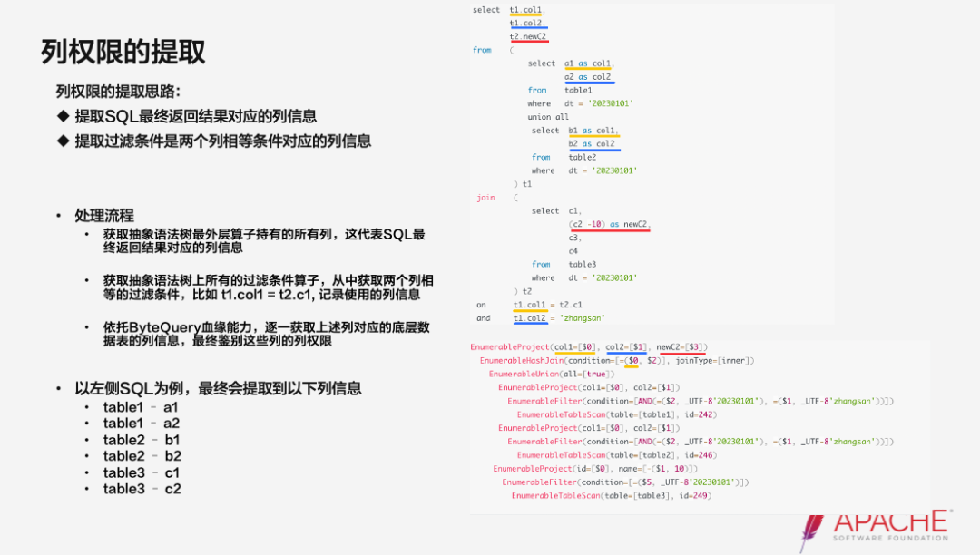Click list item table2 - b2
Screen dimensions: 980x555
[x=142, y=456]
